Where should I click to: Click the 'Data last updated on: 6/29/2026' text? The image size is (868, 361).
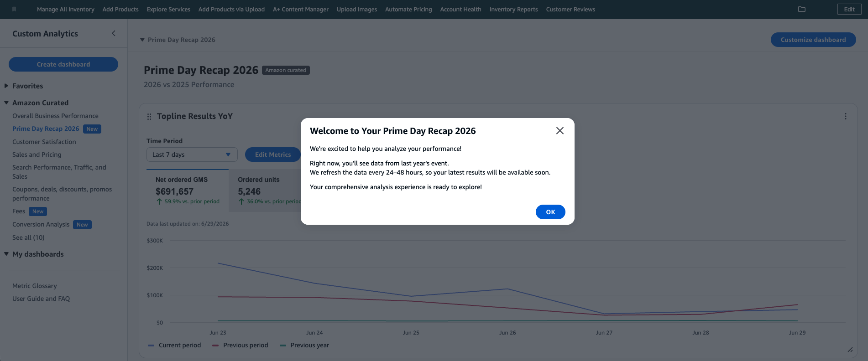[x=188, y=224]
